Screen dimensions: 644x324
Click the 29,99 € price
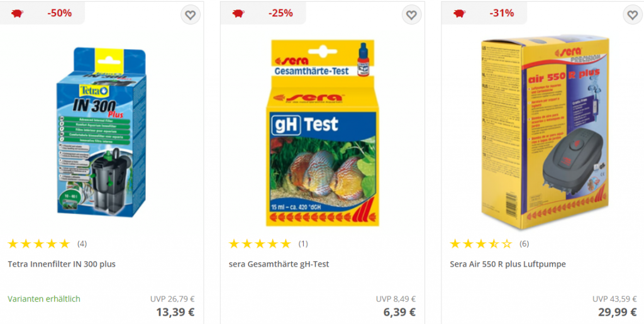[x=618, y=312]
